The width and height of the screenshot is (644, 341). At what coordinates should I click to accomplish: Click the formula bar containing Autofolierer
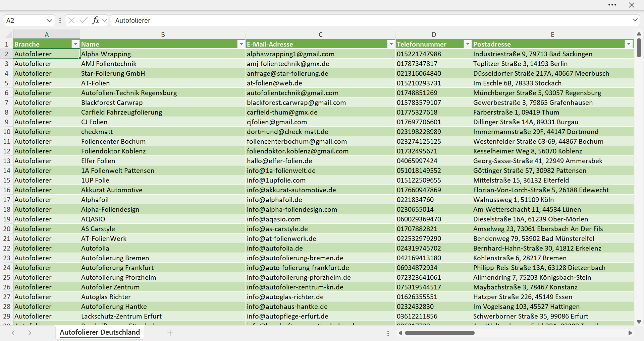tap(371, 20)
